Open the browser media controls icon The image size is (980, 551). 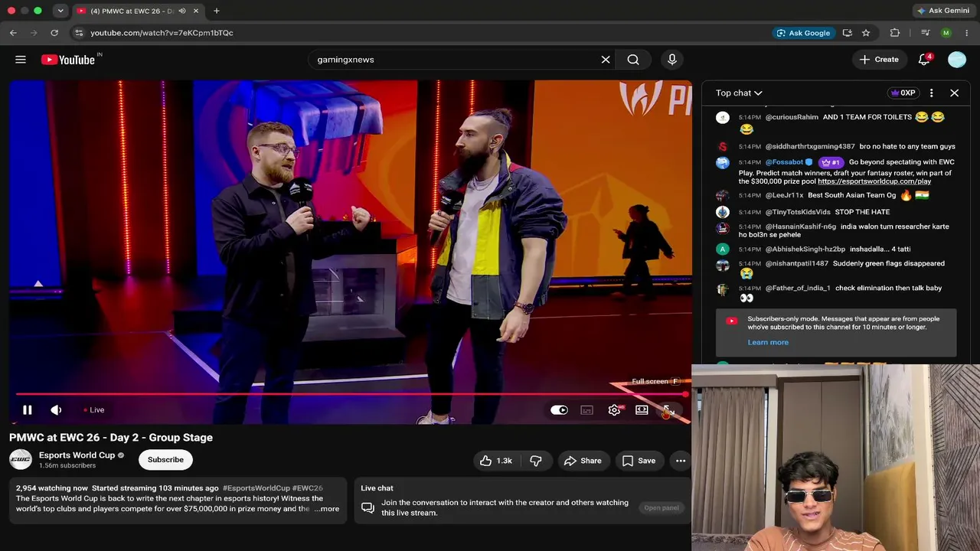point(925,33)
